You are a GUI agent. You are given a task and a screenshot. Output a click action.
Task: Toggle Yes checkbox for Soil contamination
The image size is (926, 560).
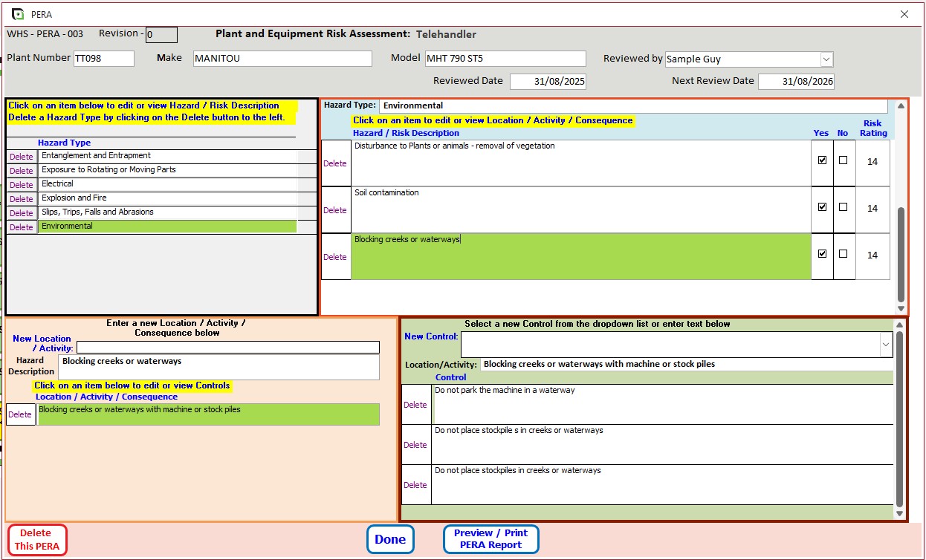click(x=822, y=207)
